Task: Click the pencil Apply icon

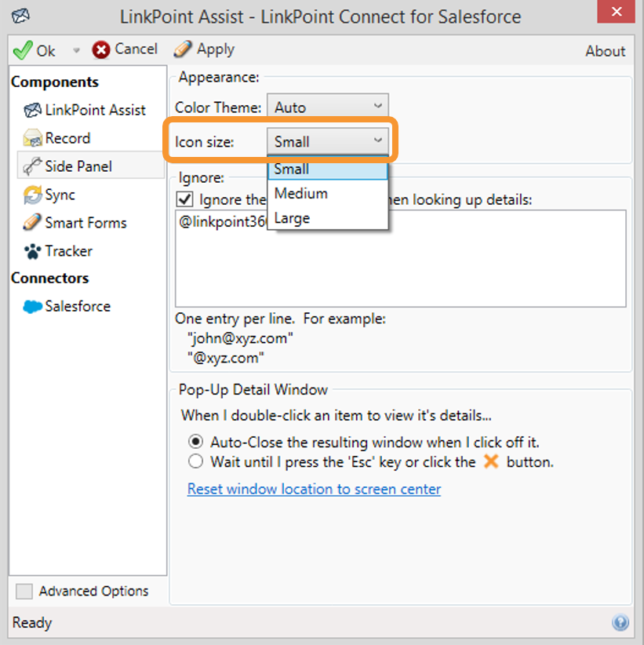Action: coord(182,49)
